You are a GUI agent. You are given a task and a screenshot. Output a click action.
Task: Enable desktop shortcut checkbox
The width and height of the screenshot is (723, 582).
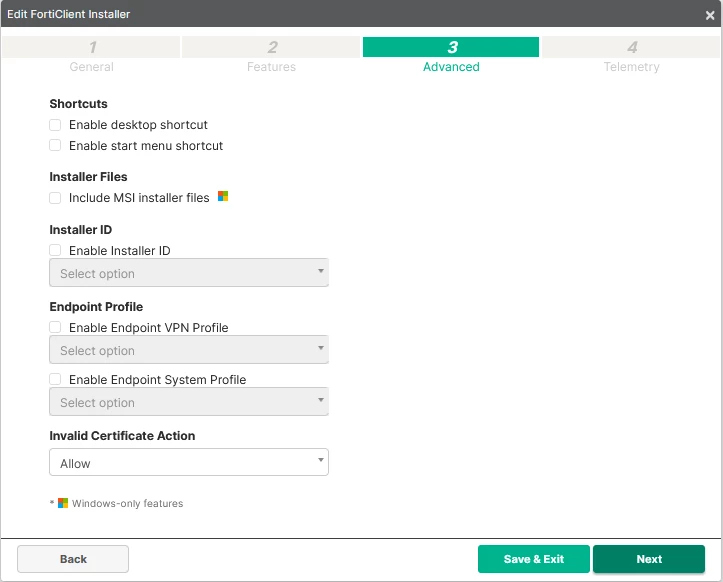click(x=55, y=125)
